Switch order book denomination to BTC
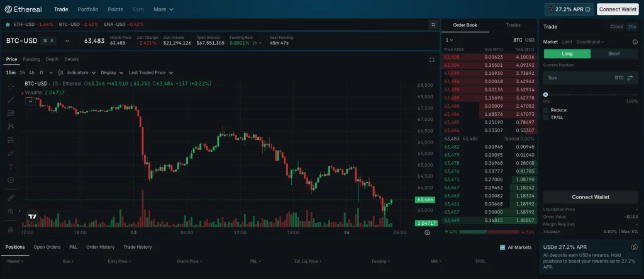The image size is (644, 279). point(518,40)
